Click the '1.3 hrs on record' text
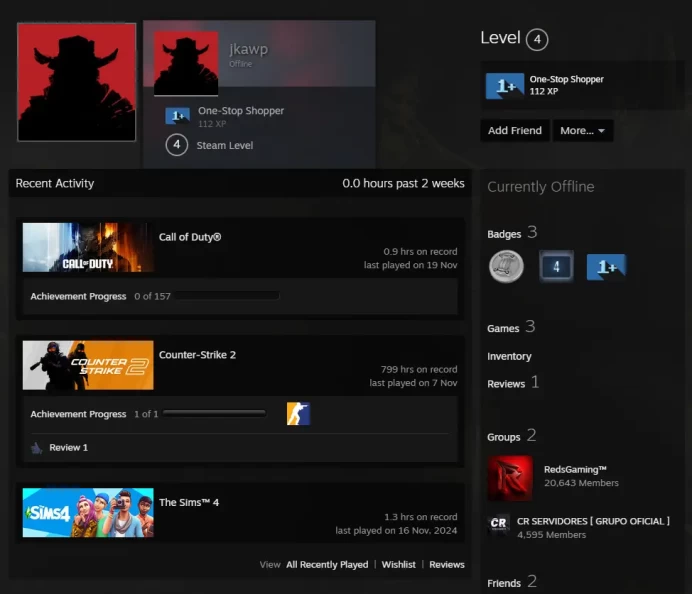 [421, 517]
